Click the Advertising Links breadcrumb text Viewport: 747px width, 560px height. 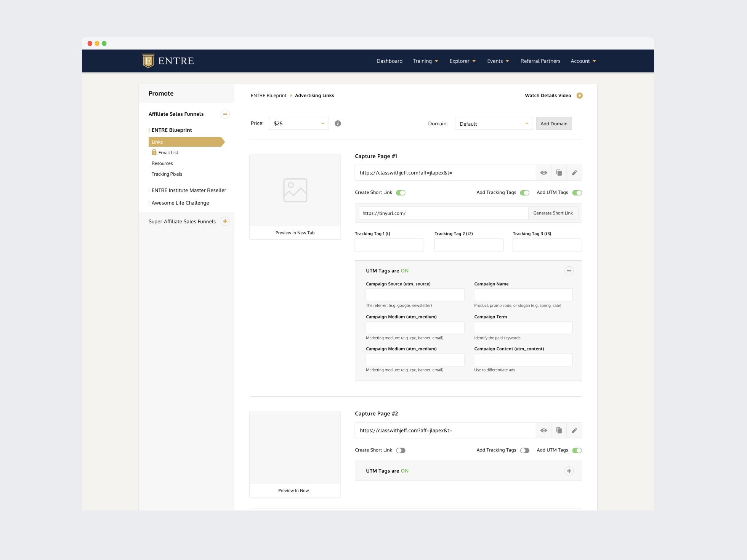pos(314,96)
